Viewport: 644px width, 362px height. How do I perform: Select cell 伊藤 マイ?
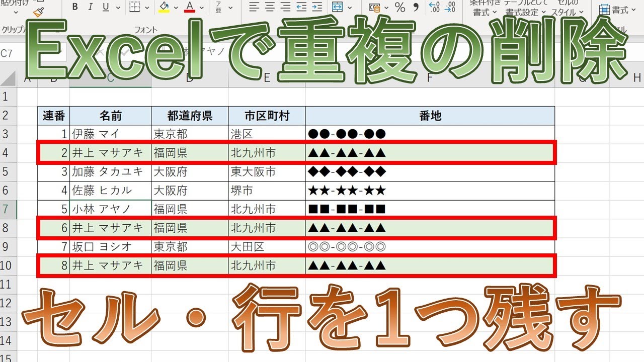[110, 134]
